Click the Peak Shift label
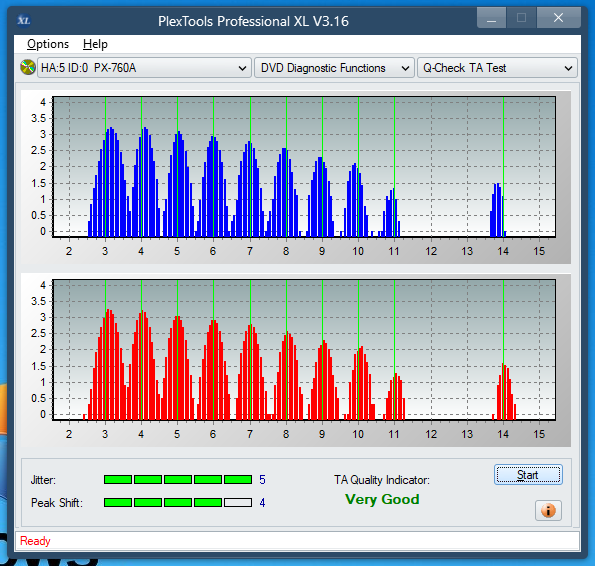The width and height of the screenshot is (595, 566). (57, 503)
